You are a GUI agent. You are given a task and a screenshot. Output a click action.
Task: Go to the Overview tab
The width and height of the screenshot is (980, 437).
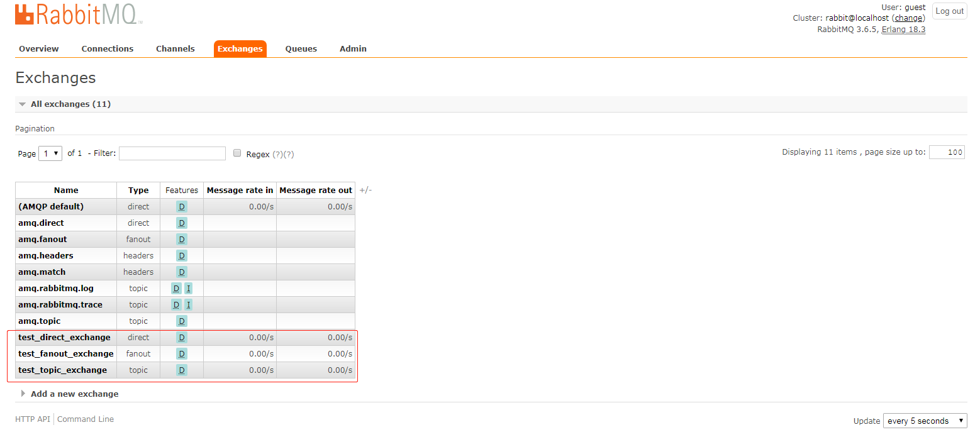(38, 49)
